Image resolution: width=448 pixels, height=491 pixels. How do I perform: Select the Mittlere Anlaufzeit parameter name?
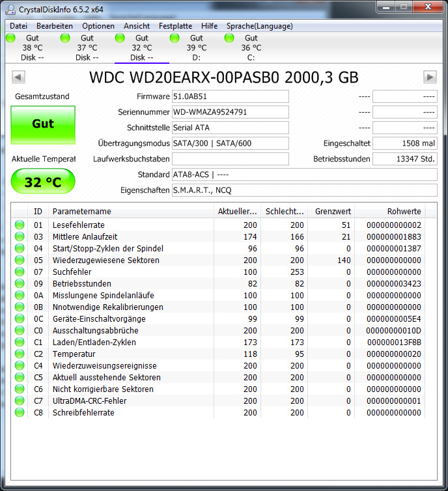[x=85, y=236]
